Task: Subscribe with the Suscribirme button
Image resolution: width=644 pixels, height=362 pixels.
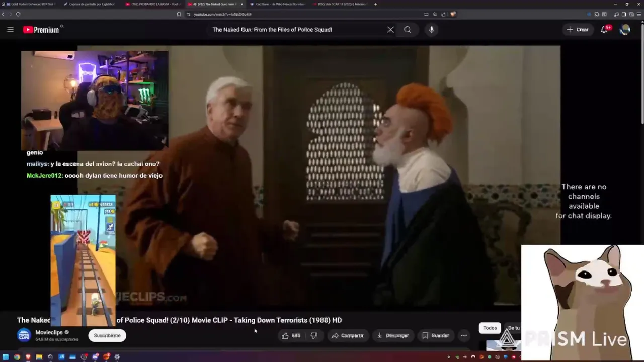Action: pos(107,335)
